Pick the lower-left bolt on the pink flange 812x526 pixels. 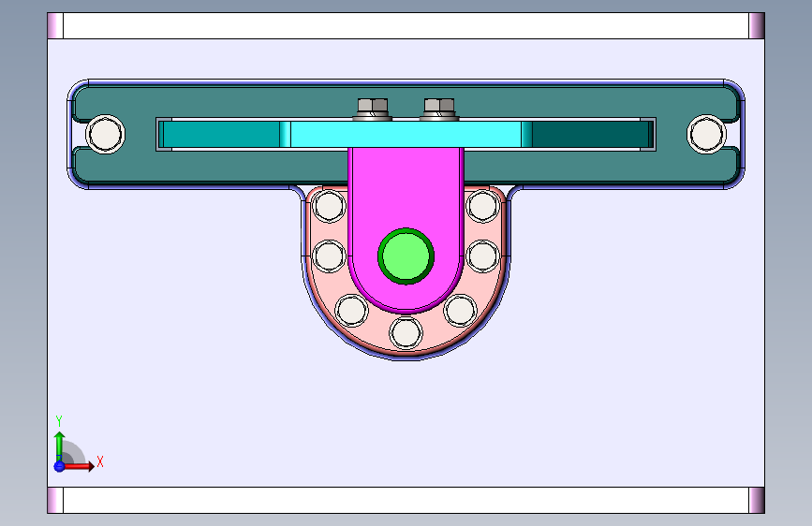[352, 310]
